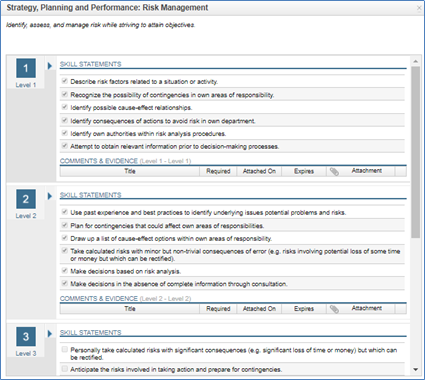Toggle 'Identify consequences of actions' checkbox
This screenshot has width=425, height=380.
(65, 120)
